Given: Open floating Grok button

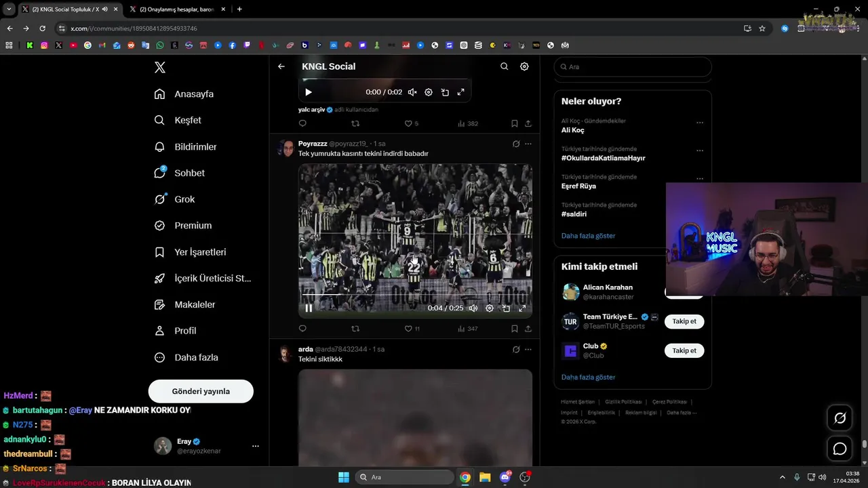Looking at the screenshot, I should pos(840,418).
